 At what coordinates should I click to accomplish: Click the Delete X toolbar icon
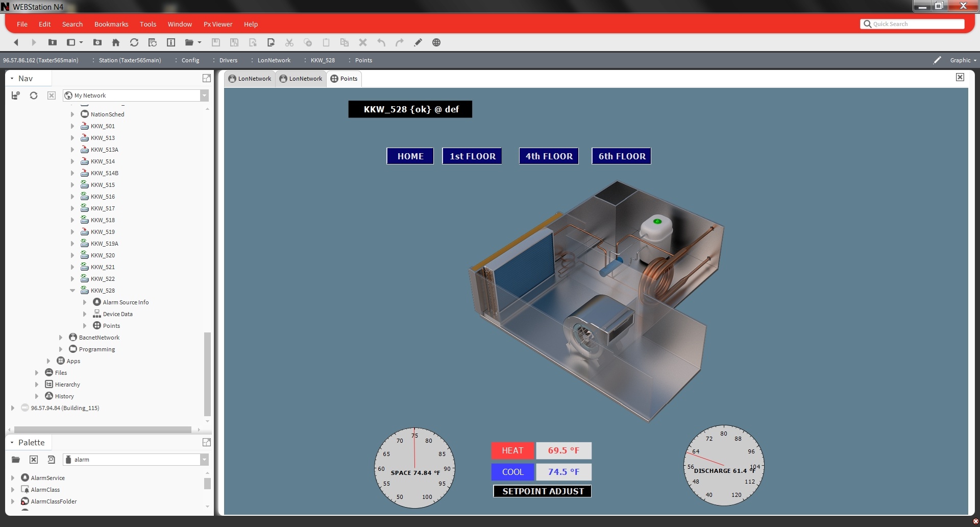363,42
